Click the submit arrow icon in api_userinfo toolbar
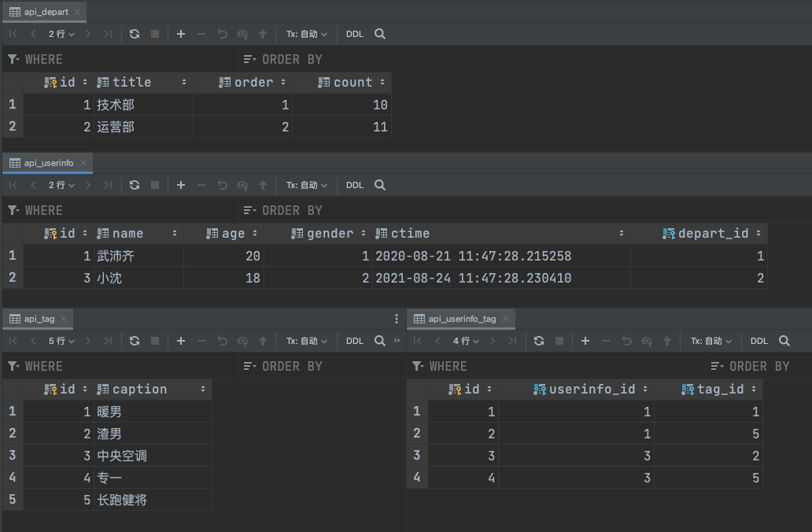The width and height of the screenshot is (812, 532). [x=263, y=185]
